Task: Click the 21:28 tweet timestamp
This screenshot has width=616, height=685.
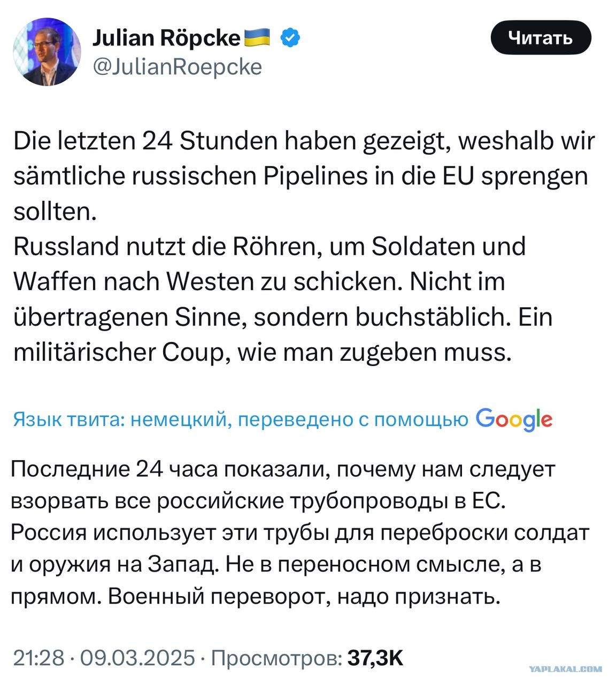Action: point(38,658)
